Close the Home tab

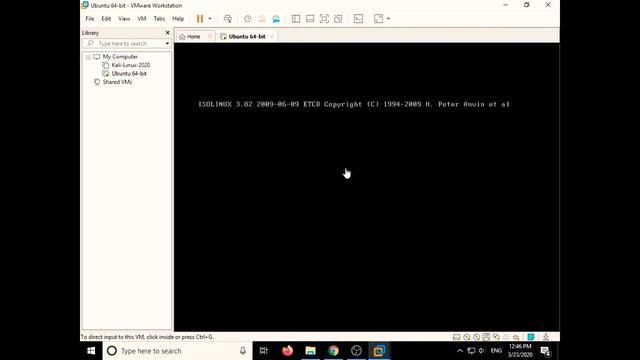(x=209, y=36)
